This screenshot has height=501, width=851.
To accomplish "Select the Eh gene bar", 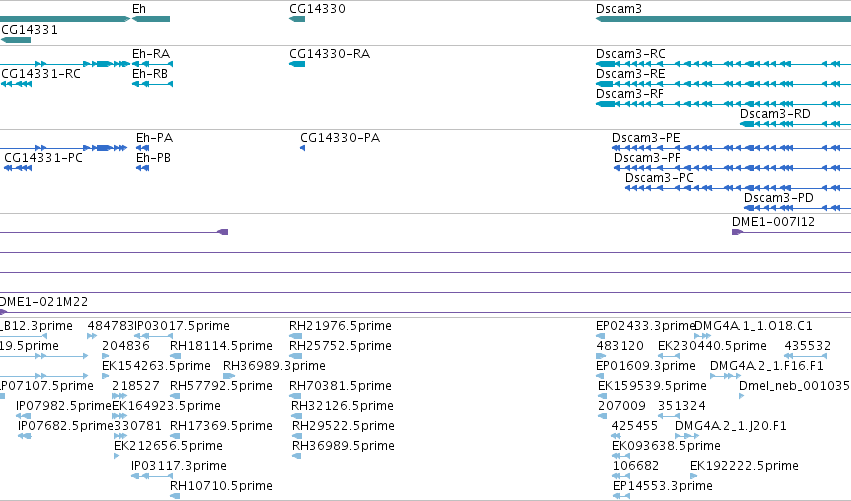I will [x=151, y=19].
